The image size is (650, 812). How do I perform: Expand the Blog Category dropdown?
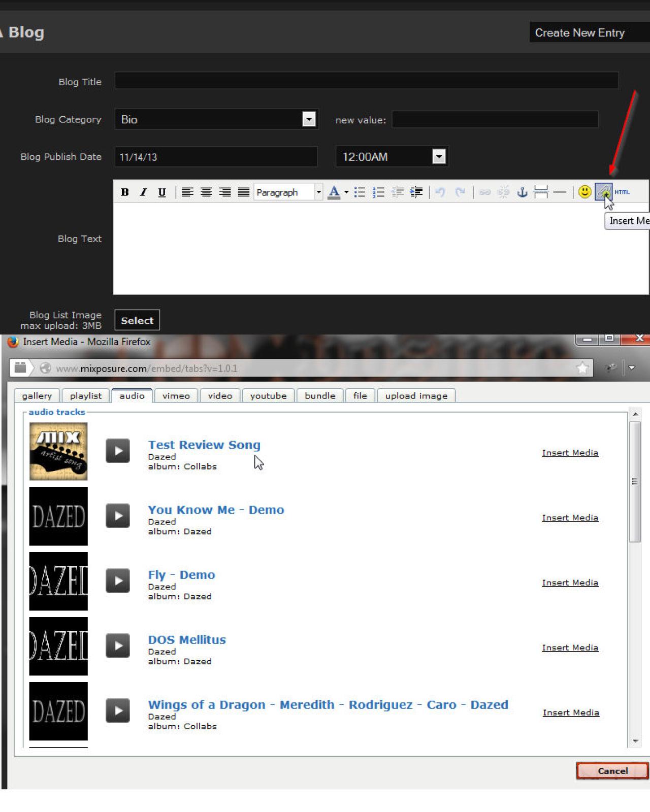tap(309, 119)
